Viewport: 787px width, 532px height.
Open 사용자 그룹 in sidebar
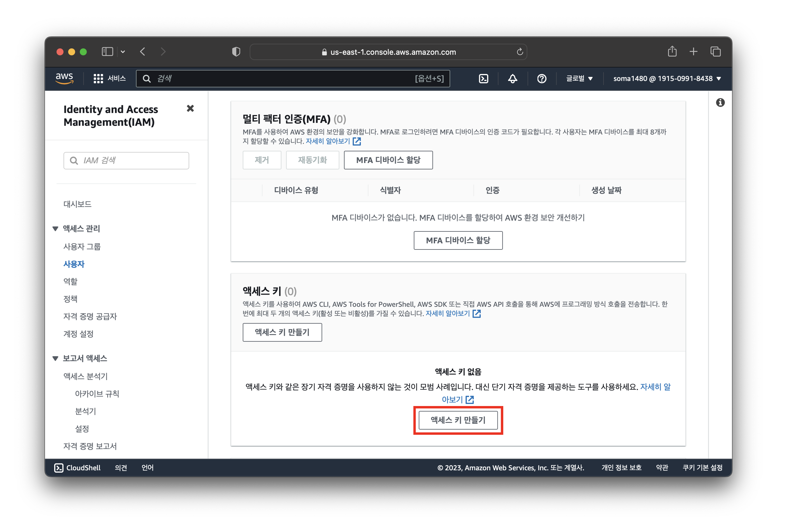tap(82, 246)
